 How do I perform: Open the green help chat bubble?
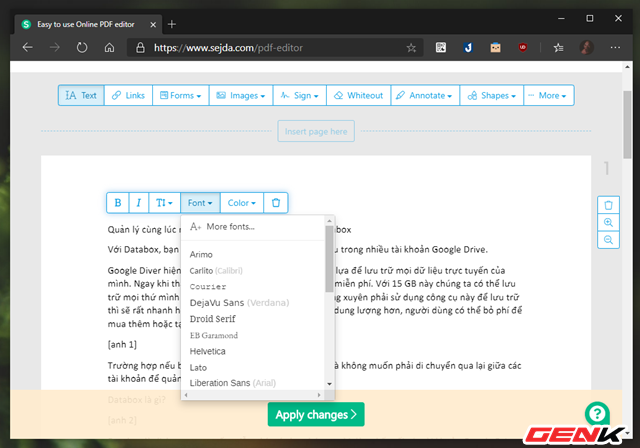pyautogui.click(x=597, y=412)
